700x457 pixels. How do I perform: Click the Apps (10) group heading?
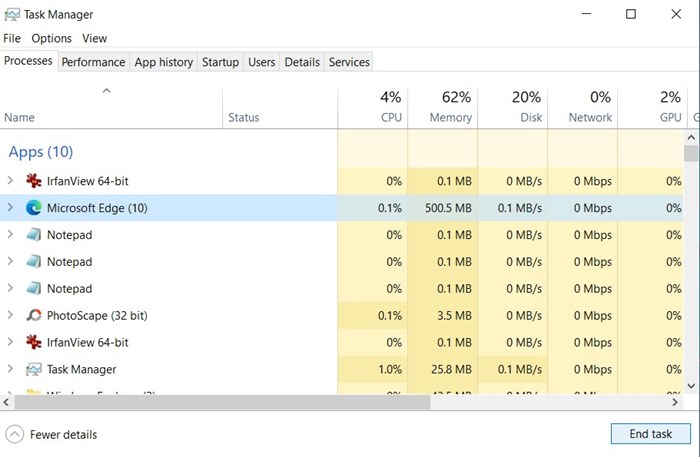coord(41,152)
